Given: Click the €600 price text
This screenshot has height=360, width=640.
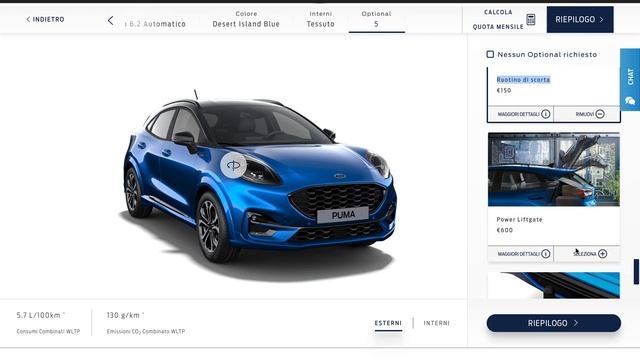Looking at the screenshot, I should tap(504, 230).
